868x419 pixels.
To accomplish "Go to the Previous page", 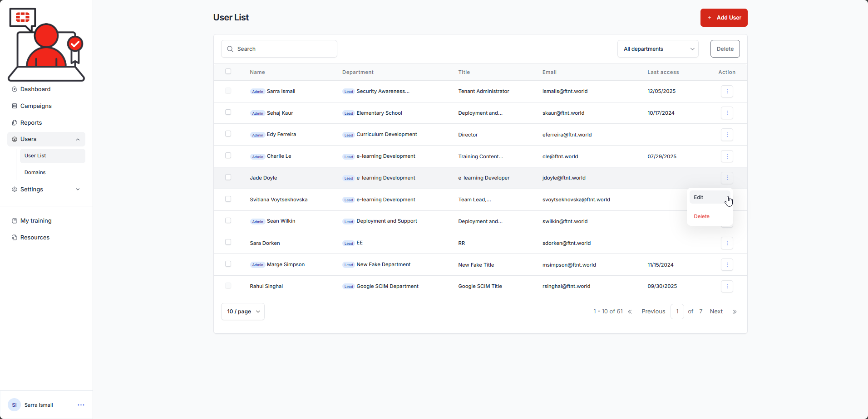I will coord(653,312).
